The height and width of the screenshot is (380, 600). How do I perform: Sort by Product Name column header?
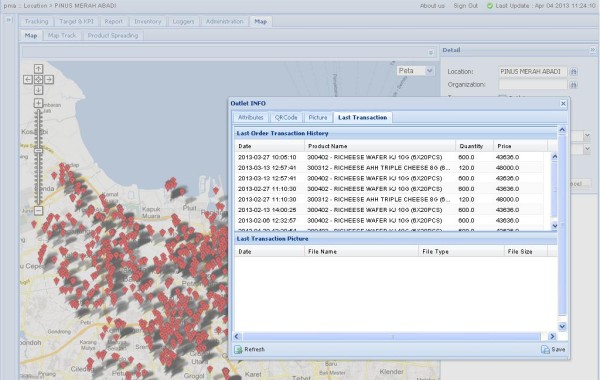[380, 146]
